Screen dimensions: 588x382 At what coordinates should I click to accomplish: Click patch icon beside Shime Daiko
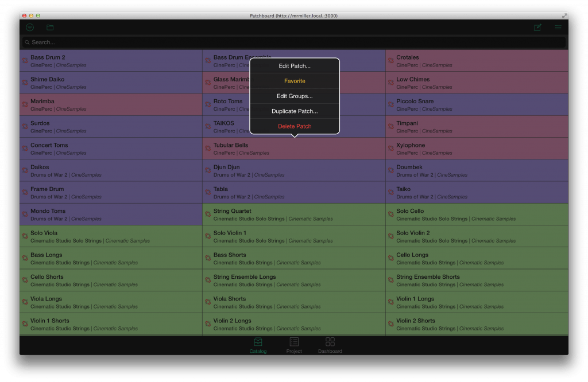click(25, 83)
